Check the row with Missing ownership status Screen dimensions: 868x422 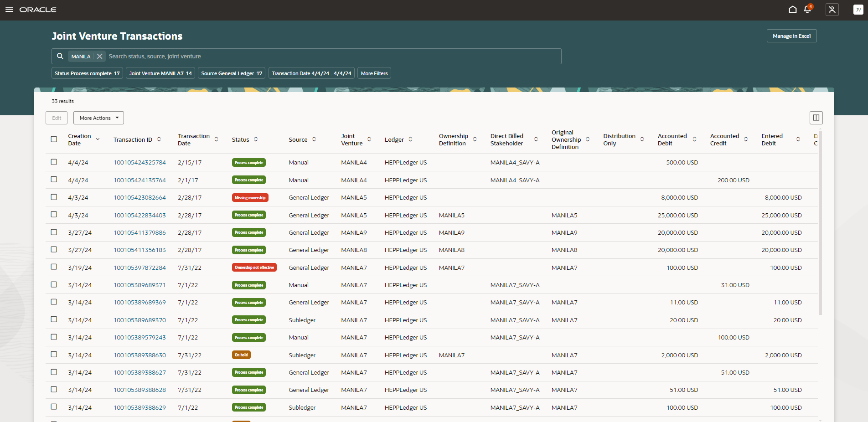coord(54,197)
